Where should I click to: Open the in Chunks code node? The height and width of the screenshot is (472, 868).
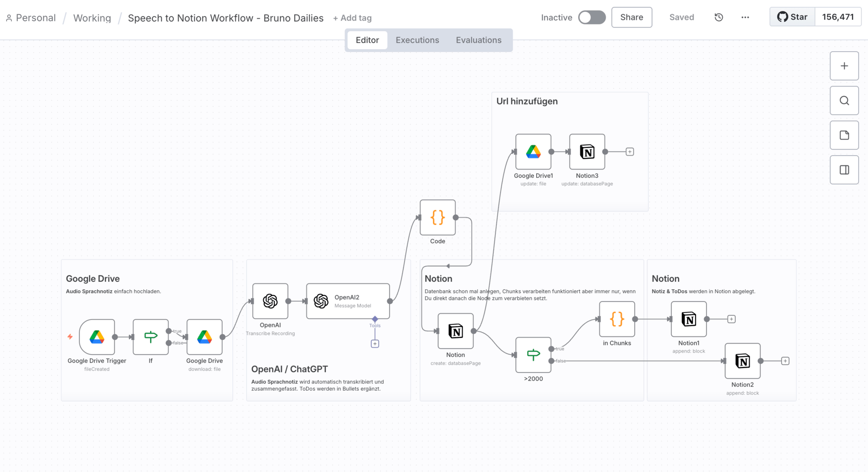pyautogui.click(x=617, y=319)
